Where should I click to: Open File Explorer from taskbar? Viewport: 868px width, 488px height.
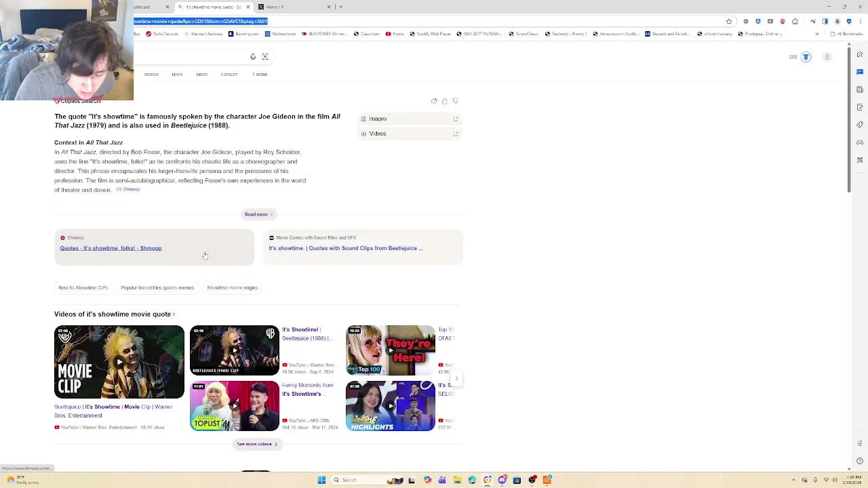click(x=457, y=480)
